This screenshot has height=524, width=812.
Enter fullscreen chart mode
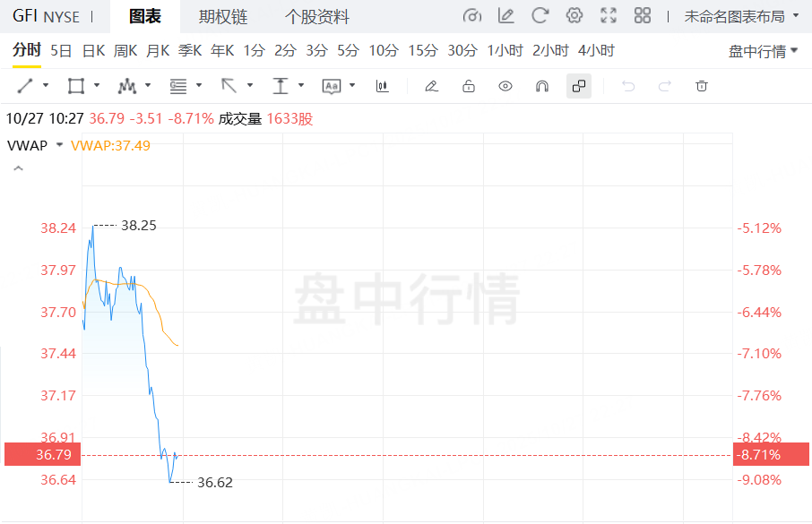[x=609, y=16]
